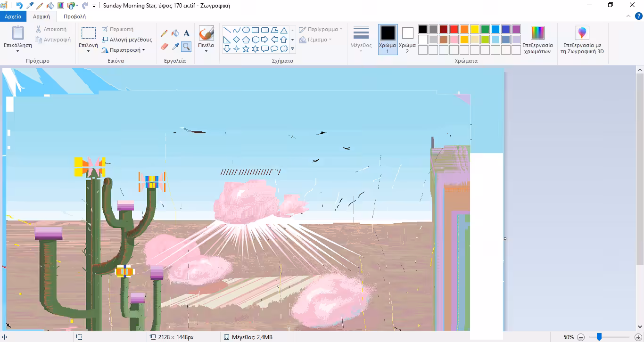Click Αλλαγή μεγέθους resize button
The width and height of the screenshot is (644, 342).
[x=127, y=40]
